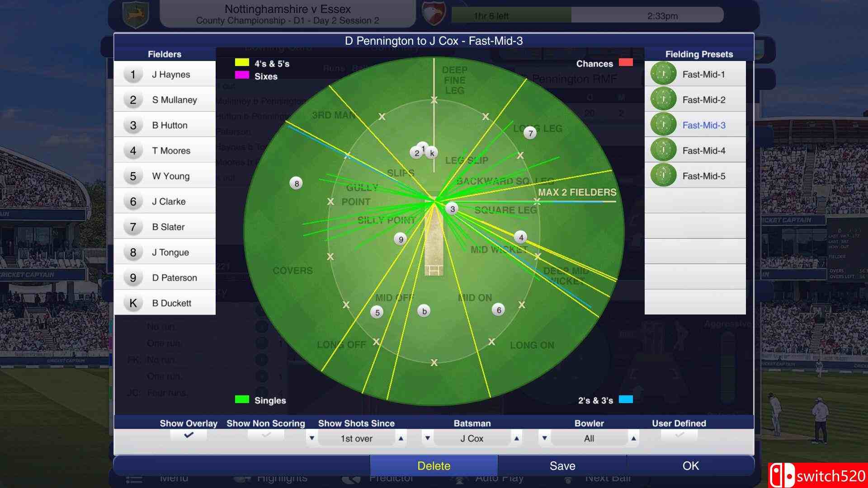Toggle the Show Overlay checkbox

click(x=189, y=435)
